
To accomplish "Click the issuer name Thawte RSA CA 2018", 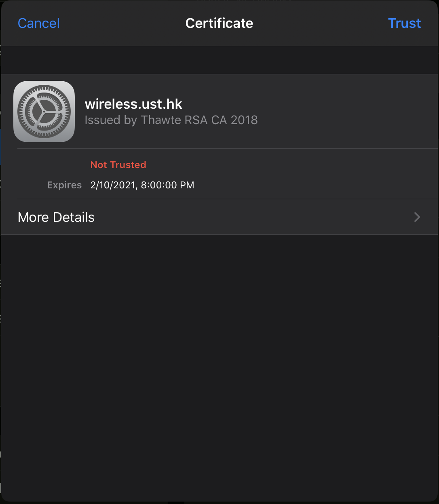I will [199, 120].
